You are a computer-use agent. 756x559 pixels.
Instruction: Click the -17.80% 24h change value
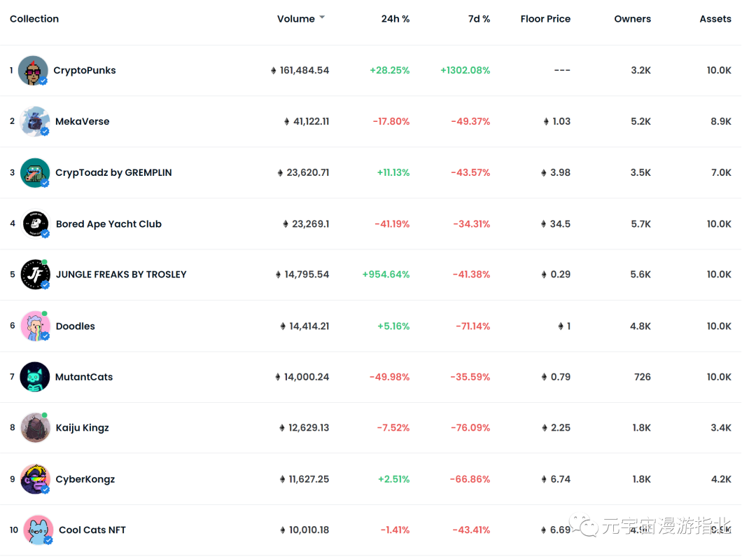pos(391,122)
